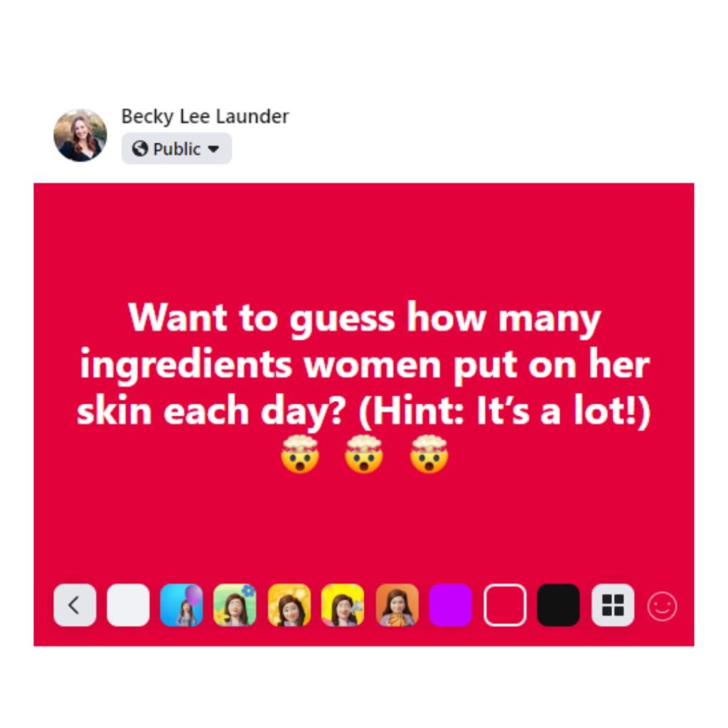728x728 pixels.
Task: Select the white plain background swatch
Action: coord(128,605)
